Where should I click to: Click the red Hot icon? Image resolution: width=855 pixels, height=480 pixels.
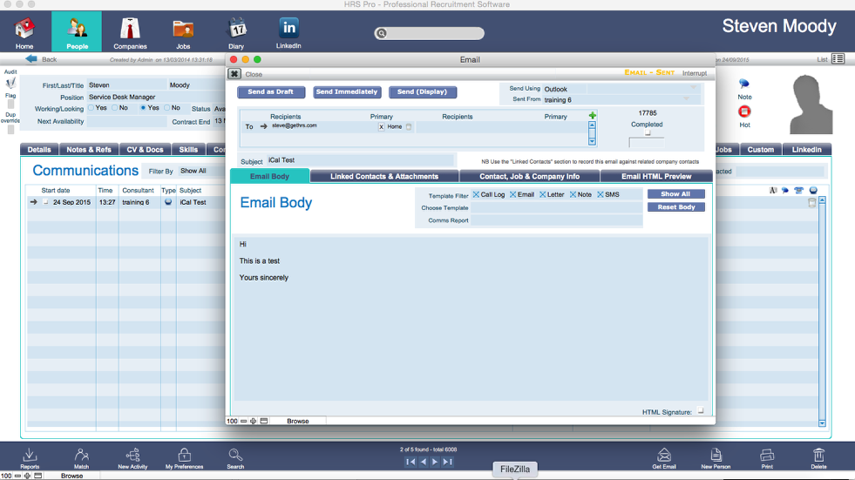point(744,112)
